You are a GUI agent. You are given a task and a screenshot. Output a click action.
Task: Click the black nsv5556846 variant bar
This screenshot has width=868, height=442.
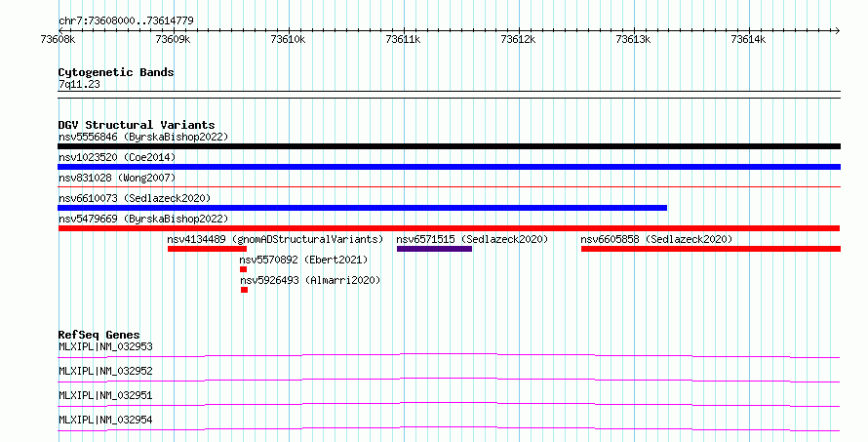pyautogui.click(x=449, y=146)
